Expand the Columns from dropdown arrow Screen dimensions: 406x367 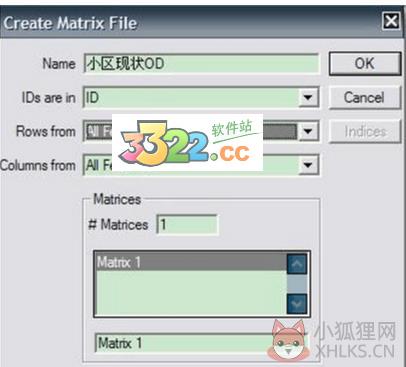pos(308,165)
